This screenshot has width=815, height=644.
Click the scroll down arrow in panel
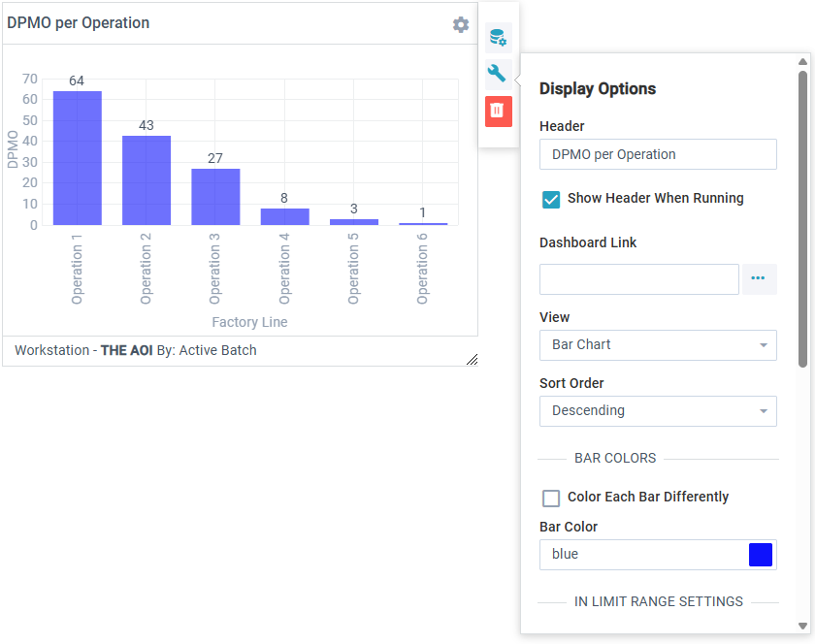point(802,626)
